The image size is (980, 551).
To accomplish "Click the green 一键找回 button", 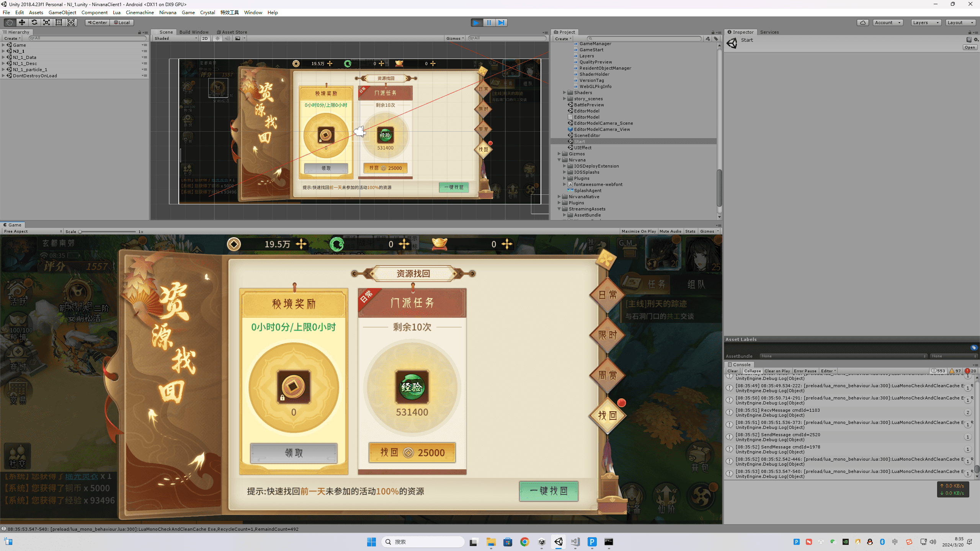I will (x=548, y=491).
